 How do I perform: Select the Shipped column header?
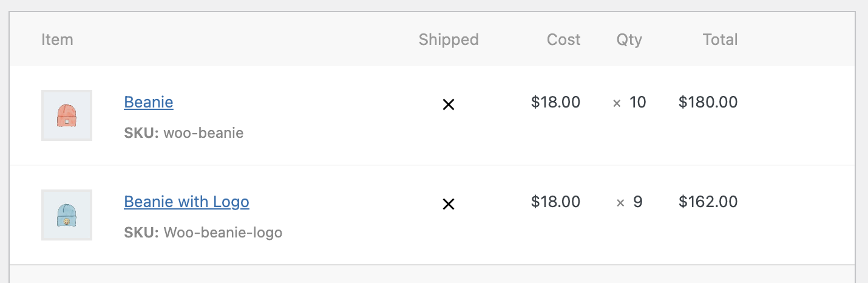coord(449,40)
